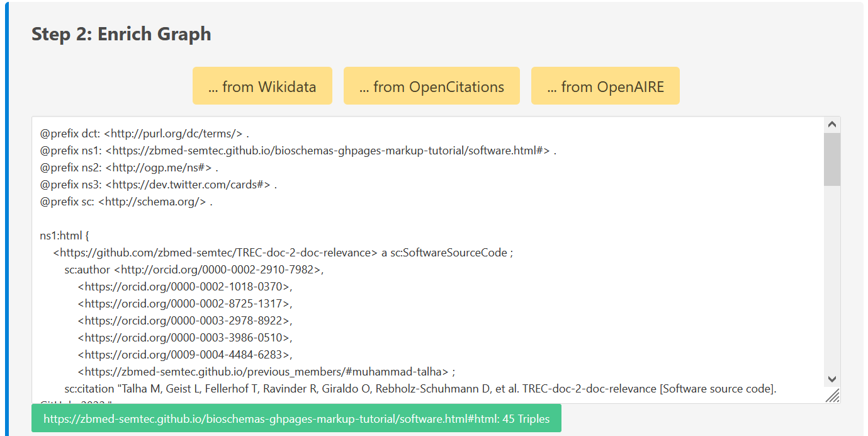Click the 'ns1:html {' line
Image resolution: width=868 pixels, height=436 pixels.
(65, 236)
